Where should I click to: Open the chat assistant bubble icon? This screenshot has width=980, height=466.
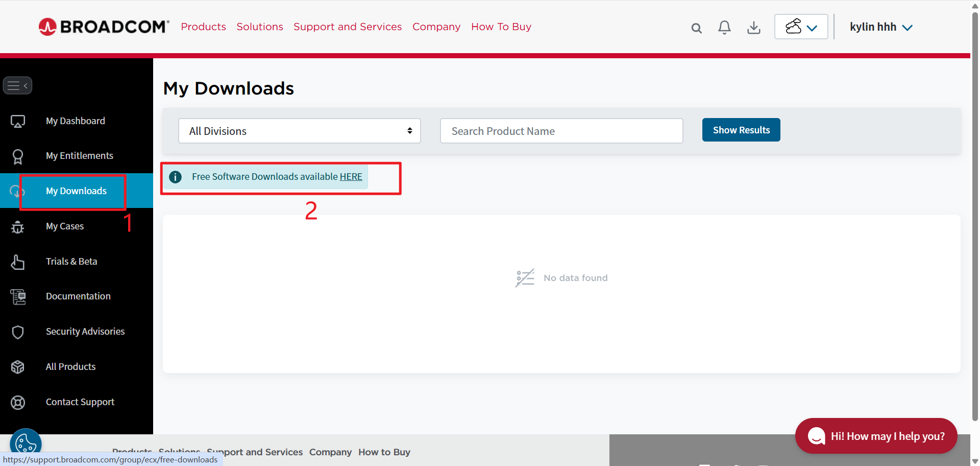coord(816,436)
